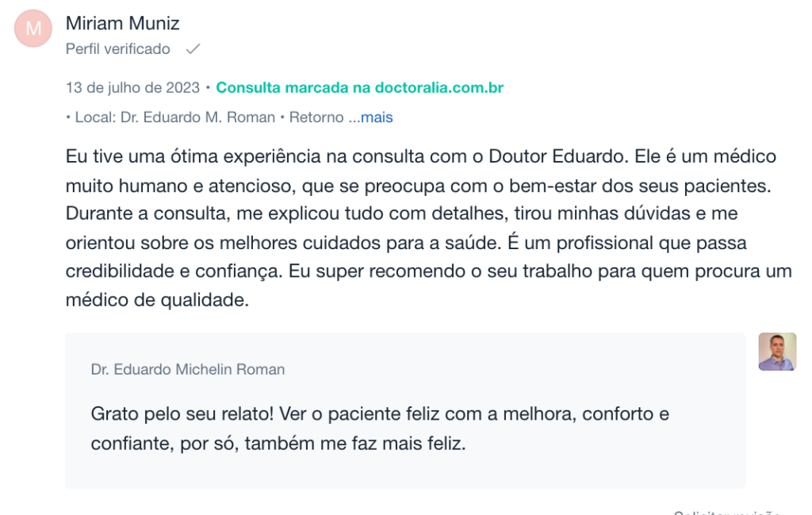Click the "Perfil verificado" label
The width and height of the screenshot is (812, 515).
click(x=117, y=48)
